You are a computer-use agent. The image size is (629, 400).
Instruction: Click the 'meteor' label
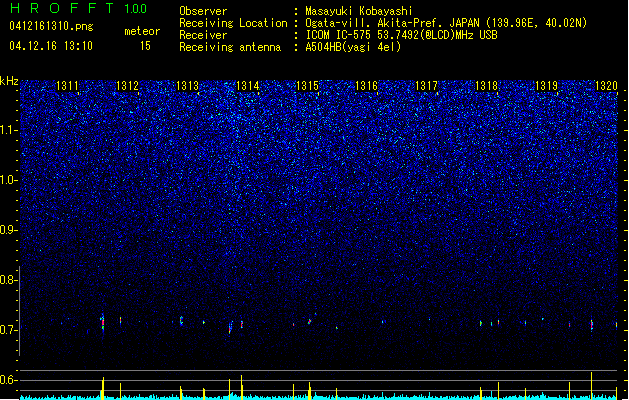[142, 31]
